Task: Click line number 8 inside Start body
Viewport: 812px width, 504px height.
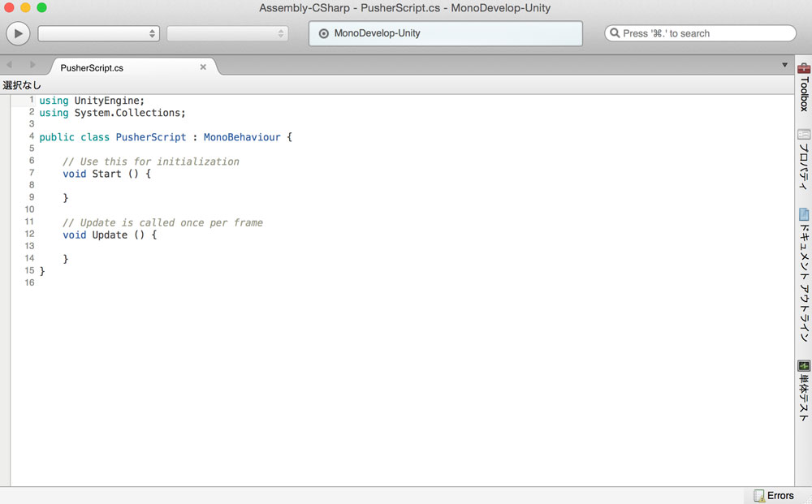Action: pos(32,185)
